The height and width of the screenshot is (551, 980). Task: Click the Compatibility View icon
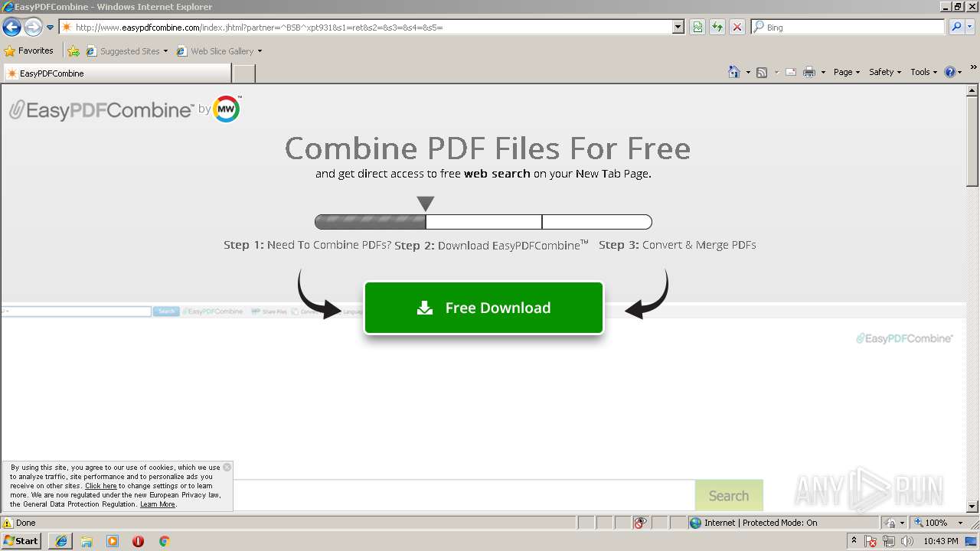coord(697,27)
